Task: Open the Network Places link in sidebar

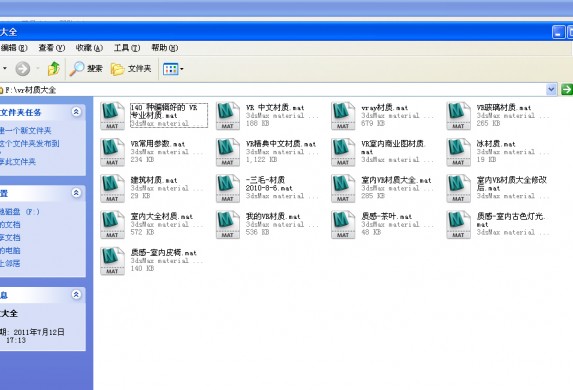Action: pos(10,263)
